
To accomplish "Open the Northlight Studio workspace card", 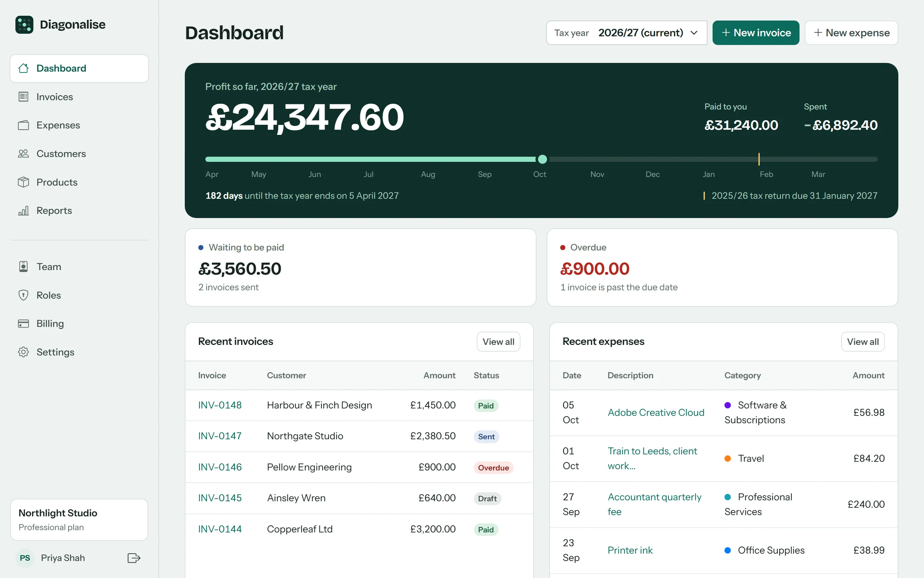I will tap(79, 519).
